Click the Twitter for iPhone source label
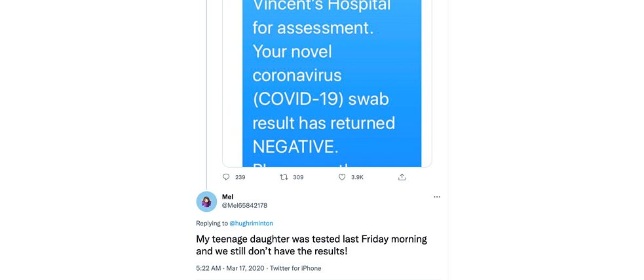 pos(295,268)
